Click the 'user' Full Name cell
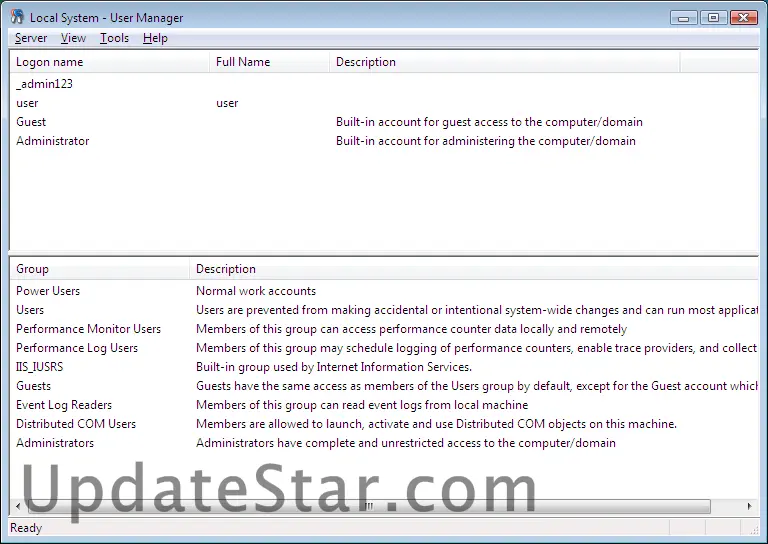This screenshot has height=544, width=768. pyautogui.click(x=227, y=103)
